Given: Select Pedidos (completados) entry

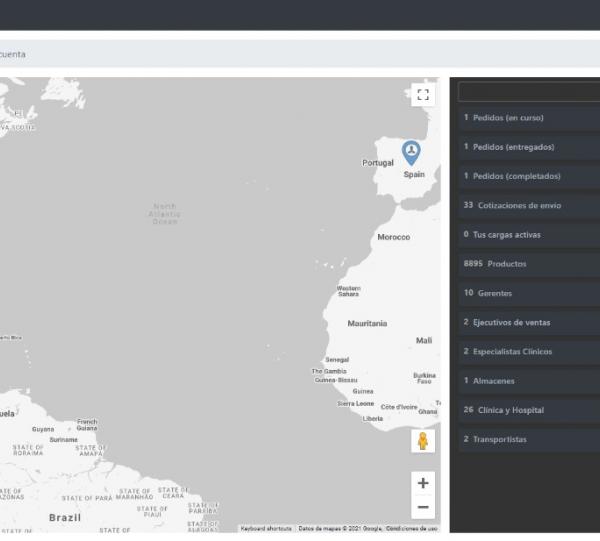Looking at the screenshot, I should pos(529,176).
